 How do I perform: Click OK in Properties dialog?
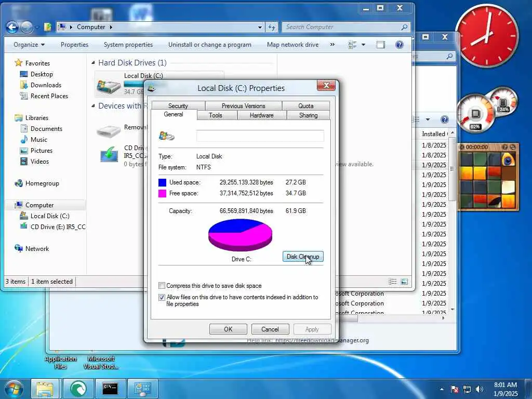tap(228, 329)
